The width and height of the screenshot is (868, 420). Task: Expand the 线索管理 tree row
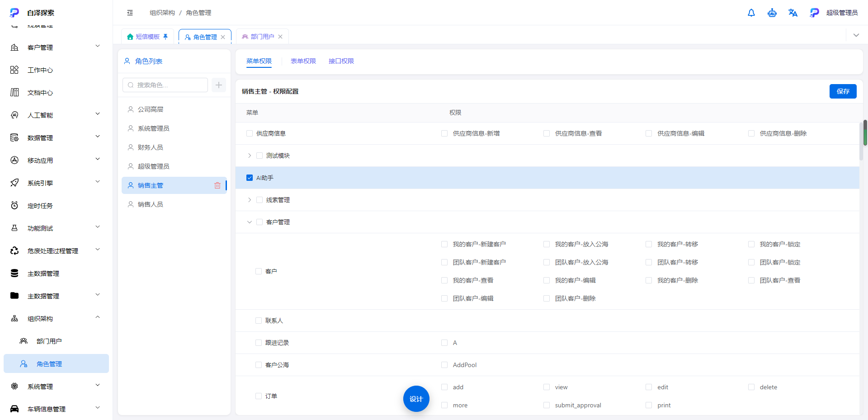point(250,200)
